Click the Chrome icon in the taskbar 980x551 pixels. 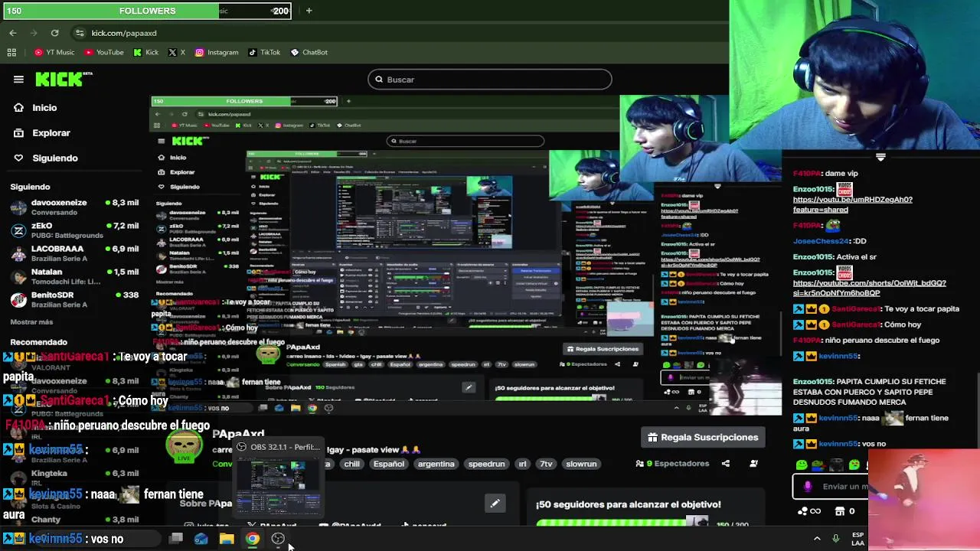[252, 539]
